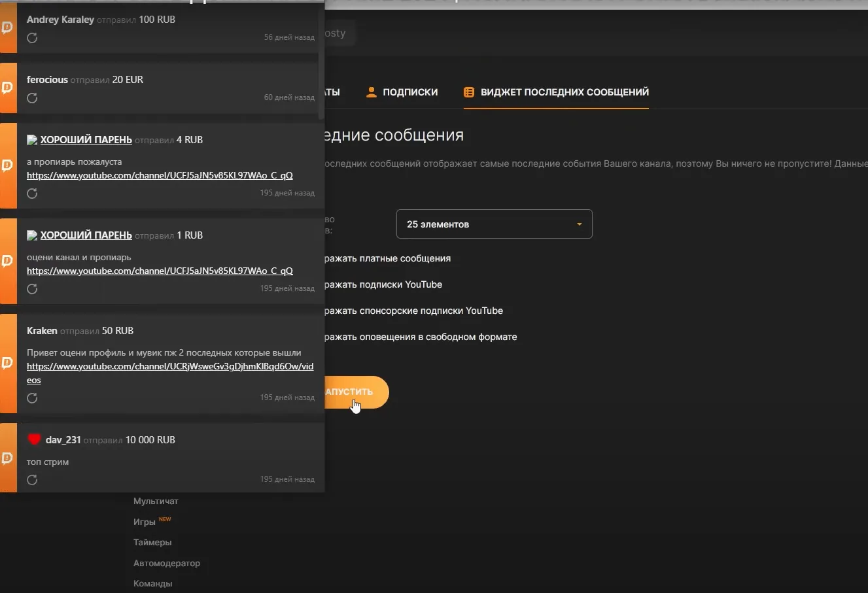Open the '25 элементов' dropdown
The width and height of the screenshot is (868, 593).
pyautogui.click(x=494, y=224)
